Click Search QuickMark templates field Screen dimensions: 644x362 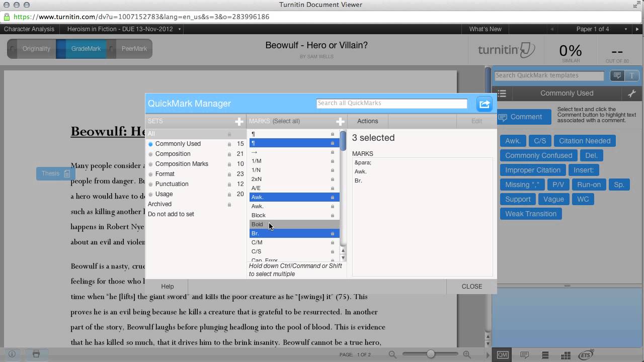click(549, 75)
